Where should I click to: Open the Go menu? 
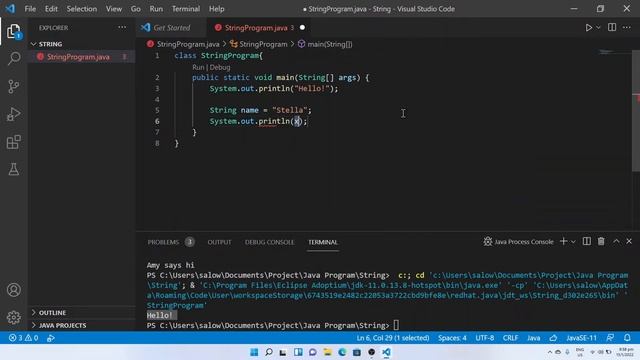coord(136,9)
